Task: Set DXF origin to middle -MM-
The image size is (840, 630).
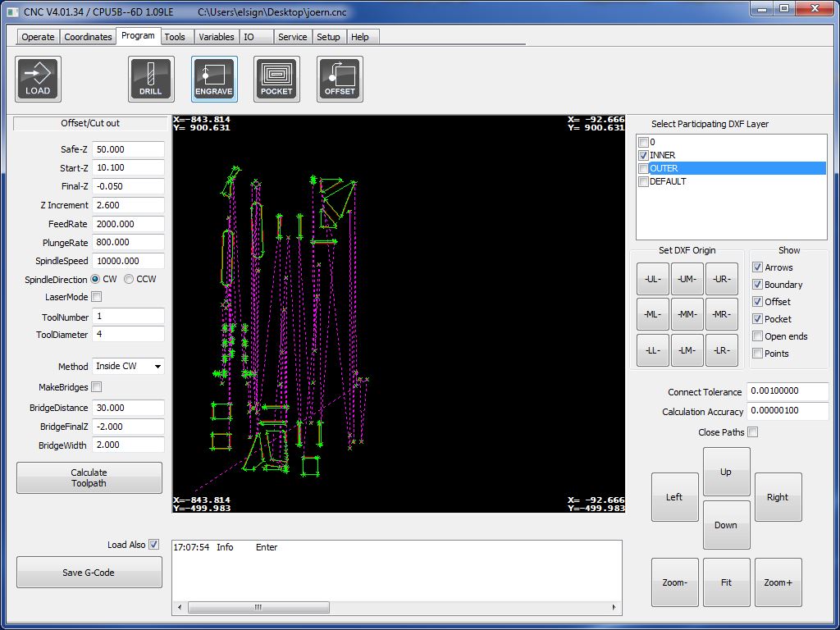Action: [687, 314]
